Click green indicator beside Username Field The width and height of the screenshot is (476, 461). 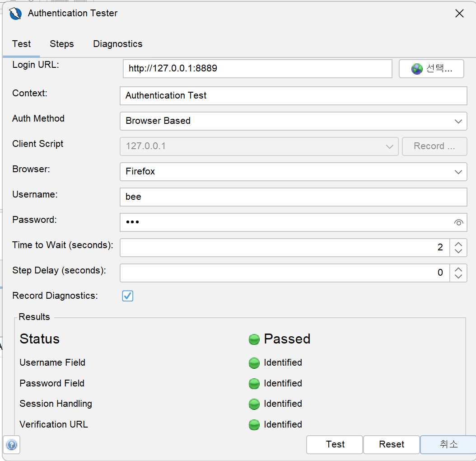254,363
